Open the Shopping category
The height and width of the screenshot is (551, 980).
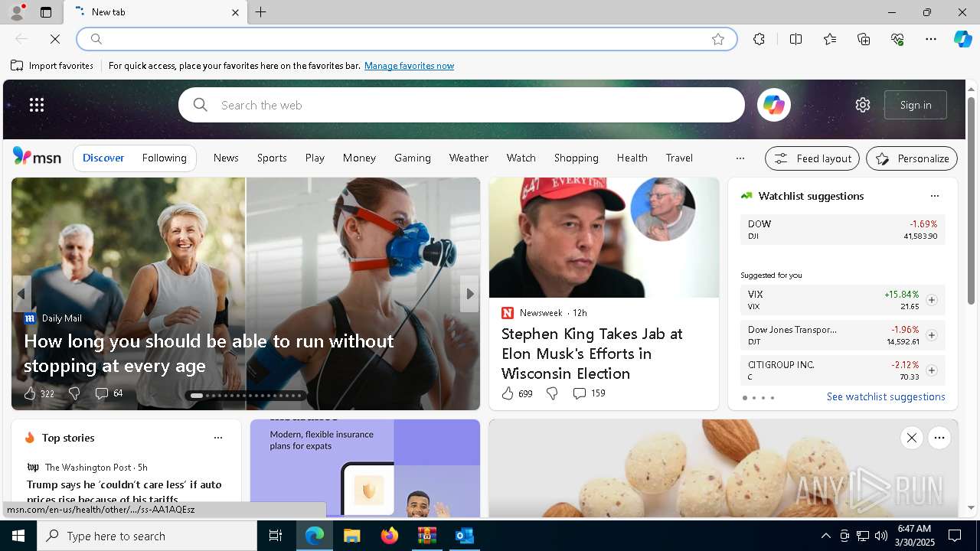(577, 158)
